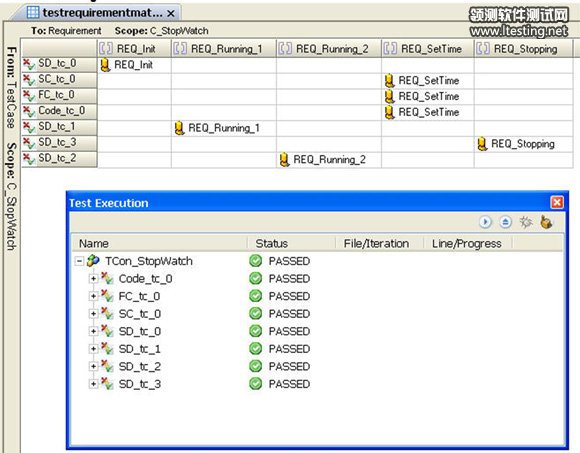Select the SC_tc_0 row header in matrix
580x453 pixels.
[59, 80]
